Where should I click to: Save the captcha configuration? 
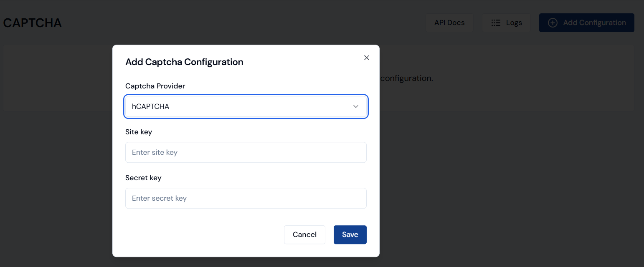350,234
